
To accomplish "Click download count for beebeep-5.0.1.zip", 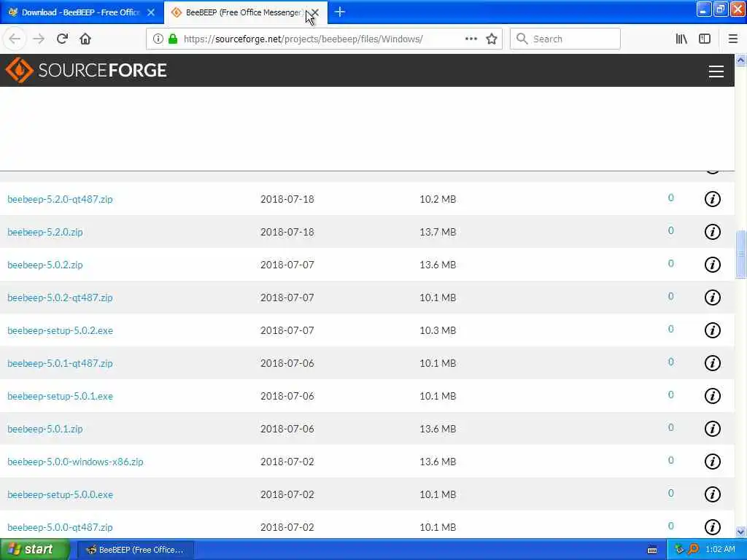I will 671,428.
